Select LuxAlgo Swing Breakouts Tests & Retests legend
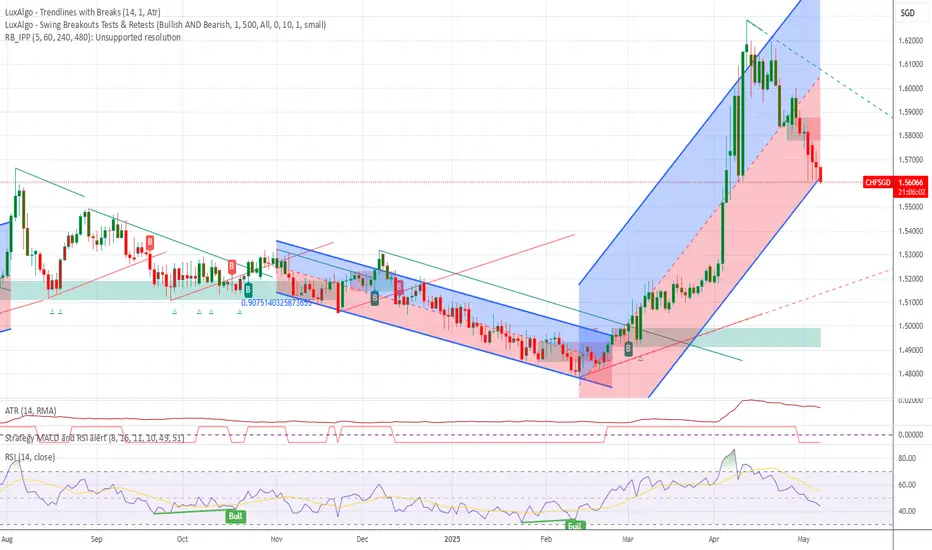The width and height of the screenshot is (932, 550). point(165,24)
